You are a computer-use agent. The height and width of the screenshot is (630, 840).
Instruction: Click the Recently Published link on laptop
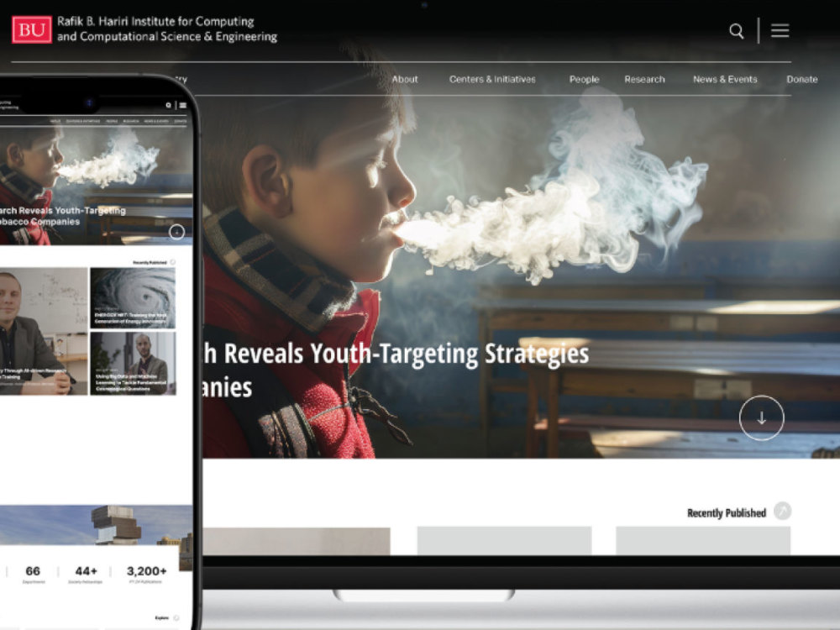(727, 513)
